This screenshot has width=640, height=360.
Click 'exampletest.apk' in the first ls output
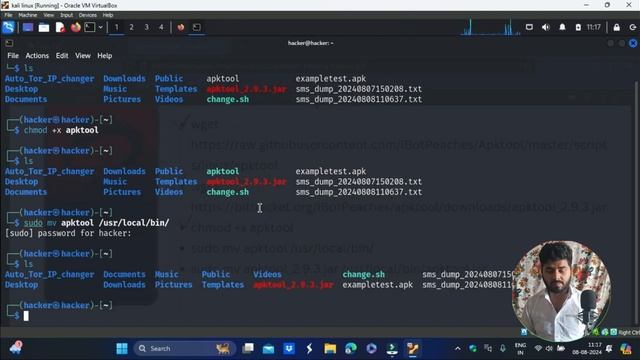pos(331,79)
